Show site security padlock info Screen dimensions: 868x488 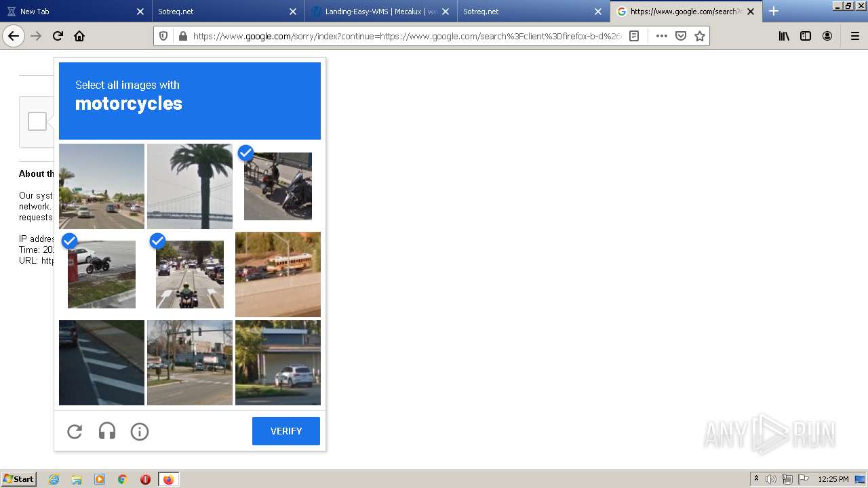pyautogui.click(x=182, y=36)
